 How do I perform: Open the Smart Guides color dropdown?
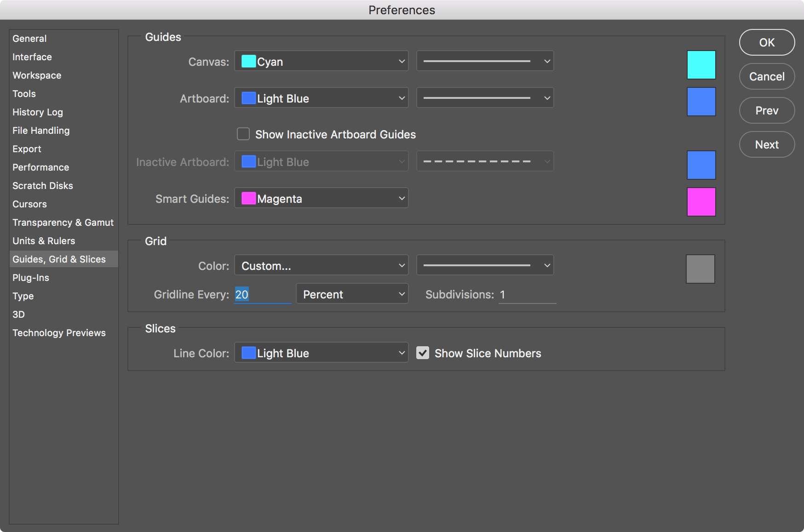click(x=322, y=198)
